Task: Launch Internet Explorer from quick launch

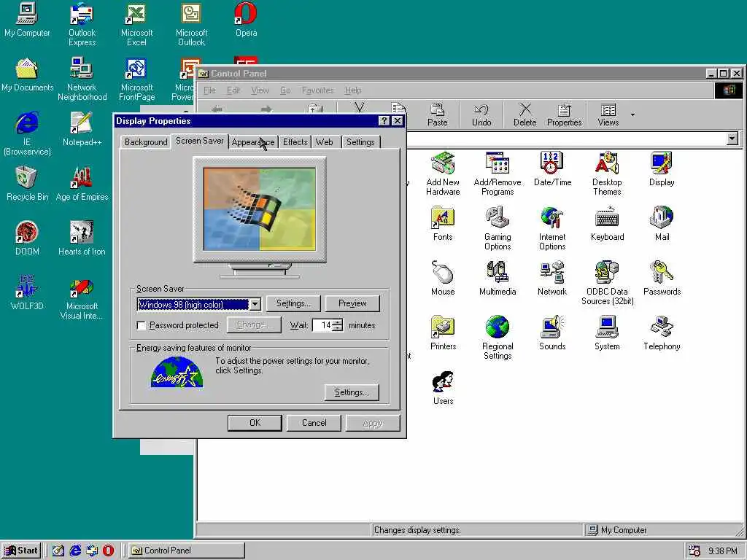Action: [75, 551]
